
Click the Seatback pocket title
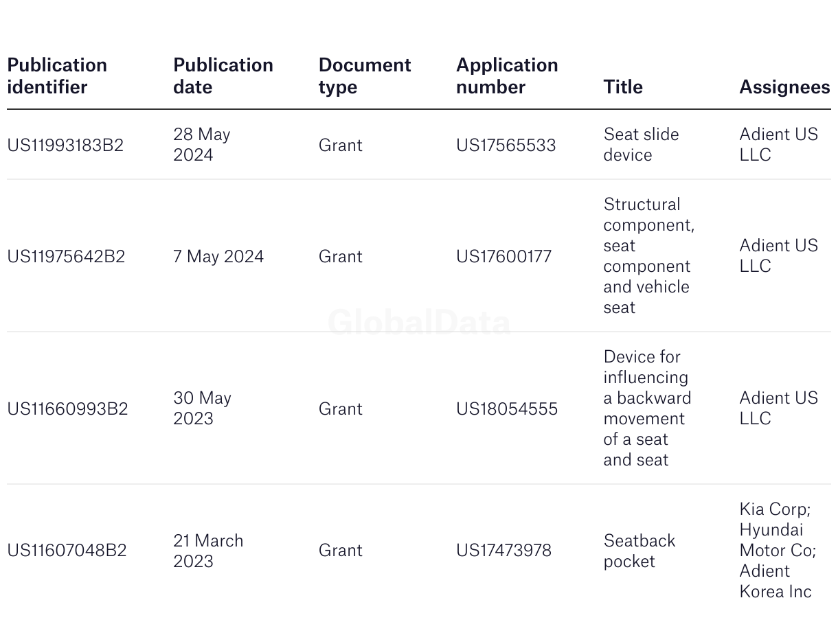click(639, 551)
